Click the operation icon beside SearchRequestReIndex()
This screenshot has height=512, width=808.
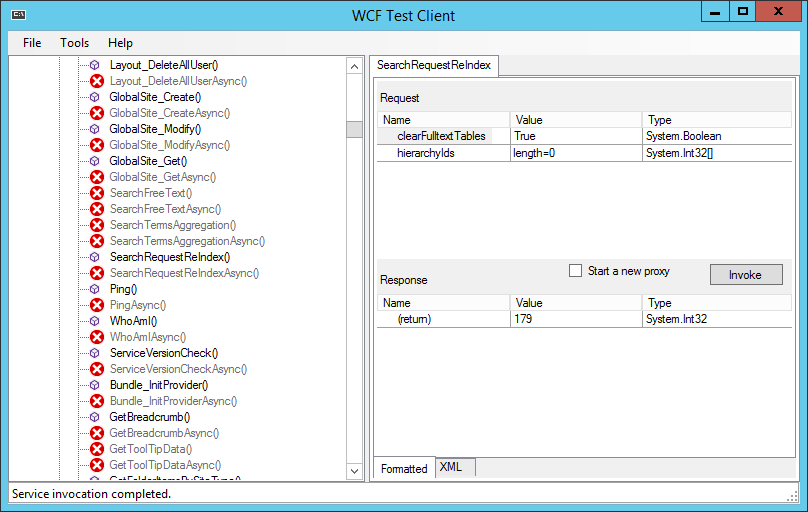pyautogui.click(x=95, y=257)
